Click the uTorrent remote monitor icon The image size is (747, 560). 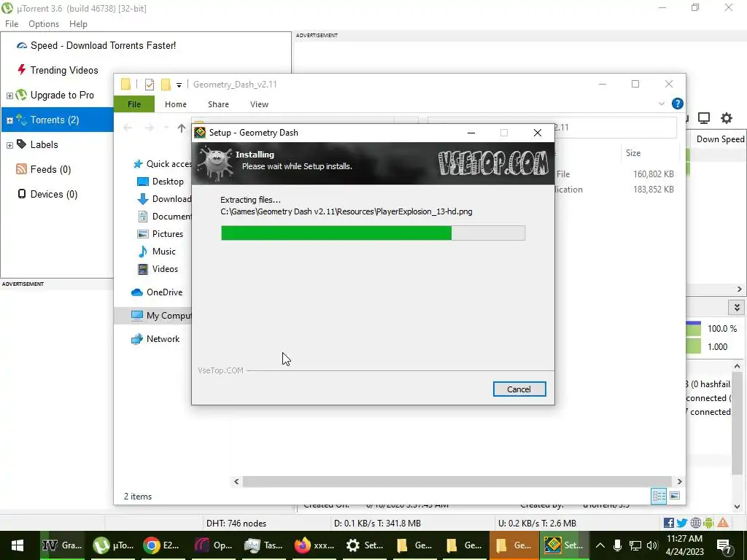click(x=704, y=118)
